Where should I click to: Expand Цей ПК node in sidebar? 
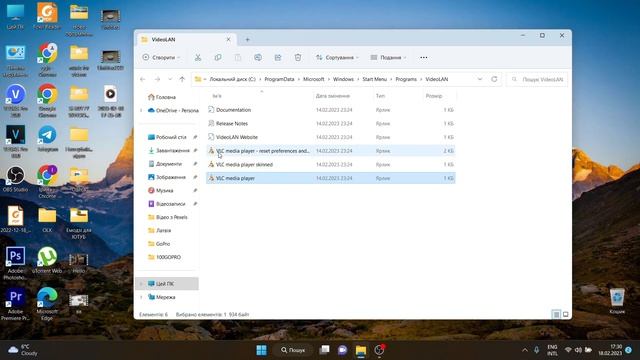pos(141,284)
